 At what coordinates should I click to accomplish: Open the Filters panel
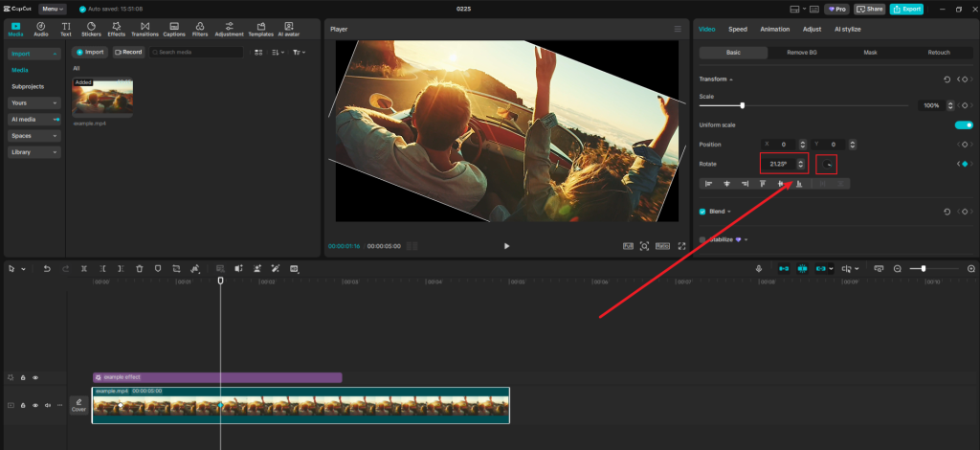[200, 30]
